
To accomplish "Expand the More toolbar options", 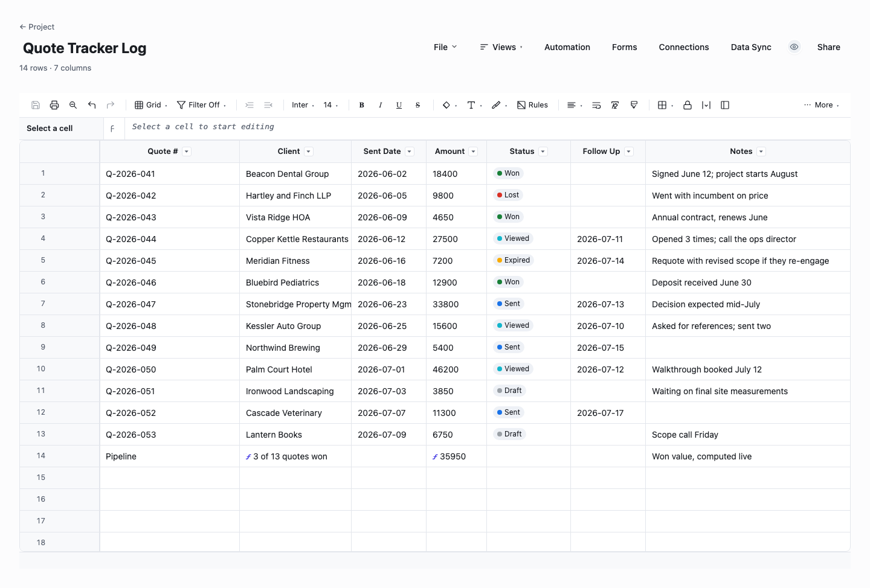I will pyautogui.click(x=822, y=105).
